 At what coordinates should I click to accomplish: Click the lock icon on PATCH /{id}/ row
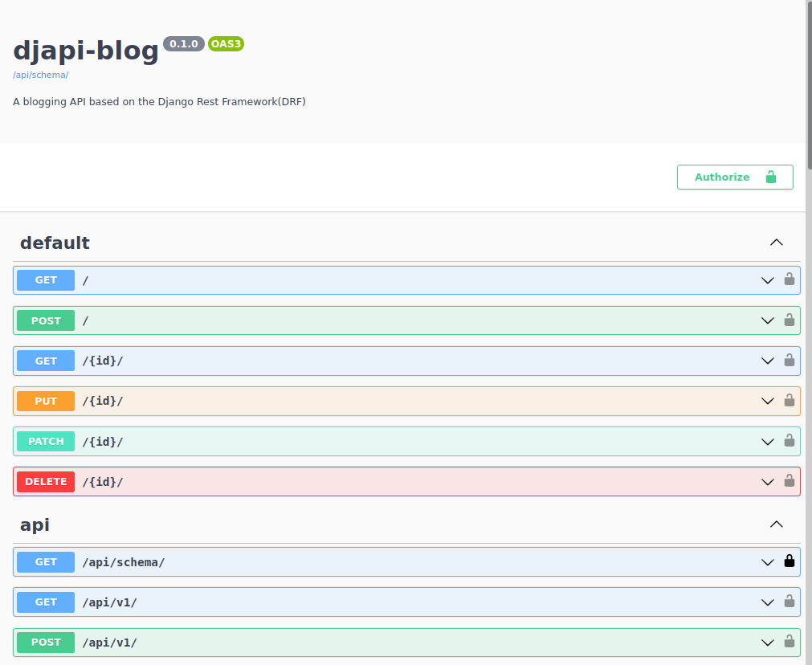click(x=790, y=440)
